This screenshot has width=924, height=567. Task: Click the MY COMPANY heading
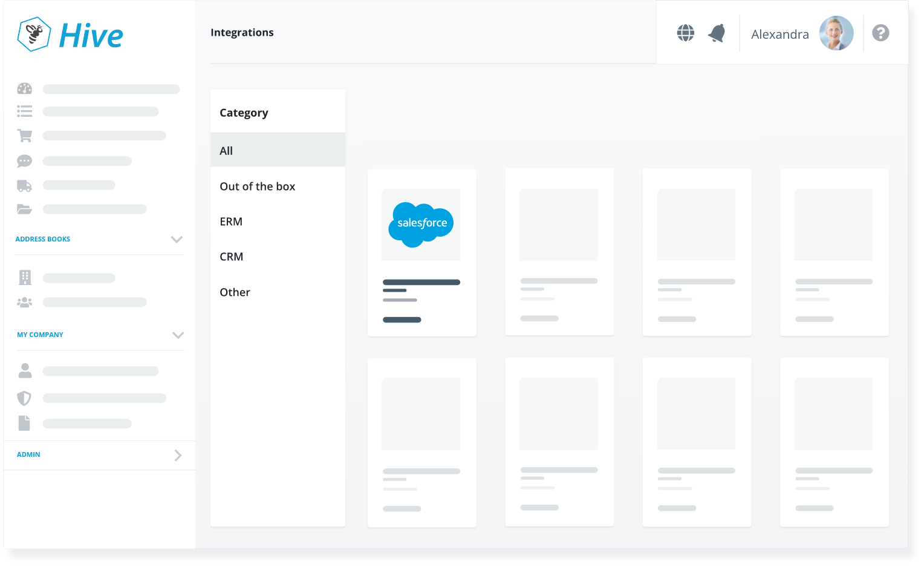tap(40, 335)
